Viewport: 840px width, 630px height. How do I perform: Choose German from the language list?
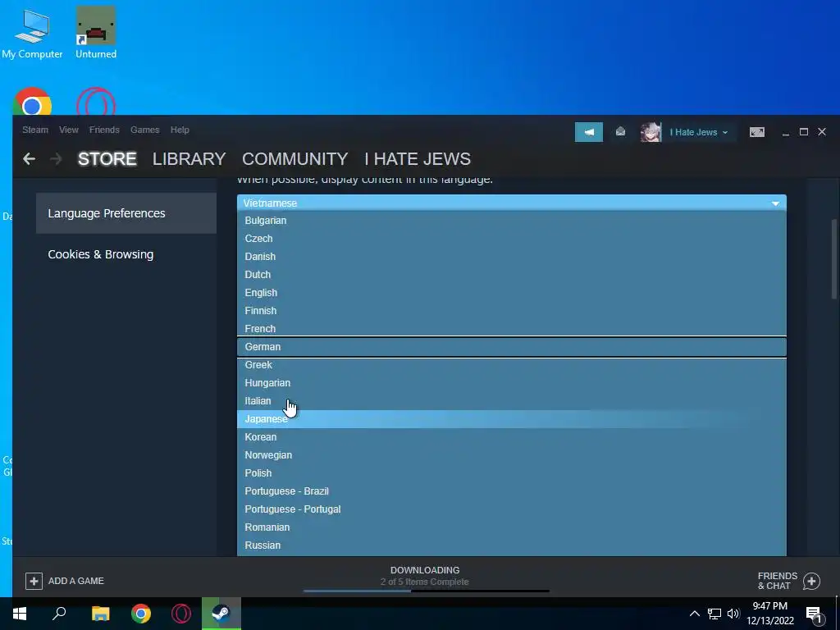[512, 347]
